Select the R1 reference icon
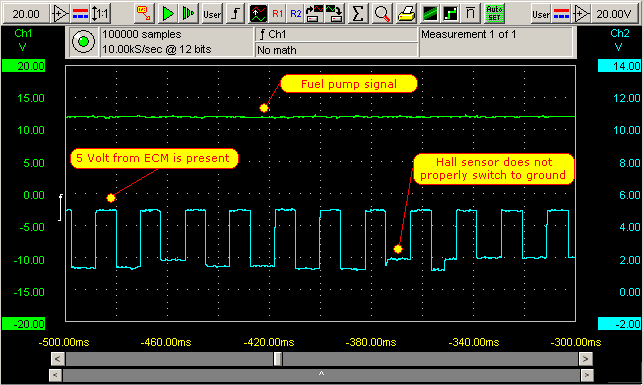 tap(278, 14)
